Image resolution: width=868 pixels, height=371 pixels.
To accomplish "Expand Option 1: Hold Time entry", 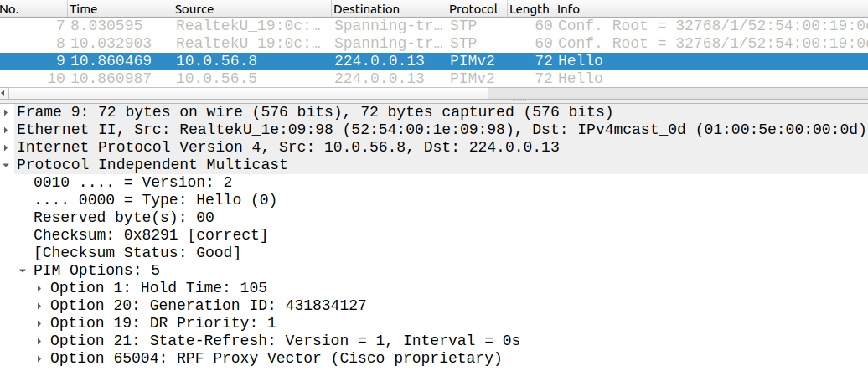I will [40, 288].
